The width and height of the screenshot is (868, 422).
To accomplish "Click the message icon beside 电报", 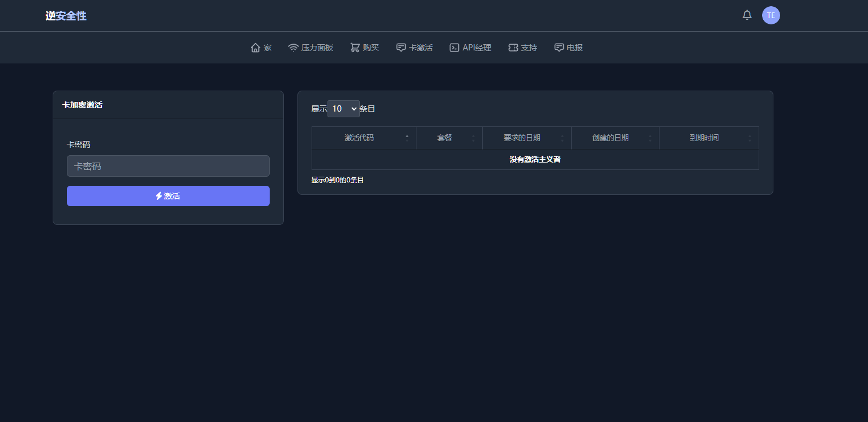I will point(559,48).
